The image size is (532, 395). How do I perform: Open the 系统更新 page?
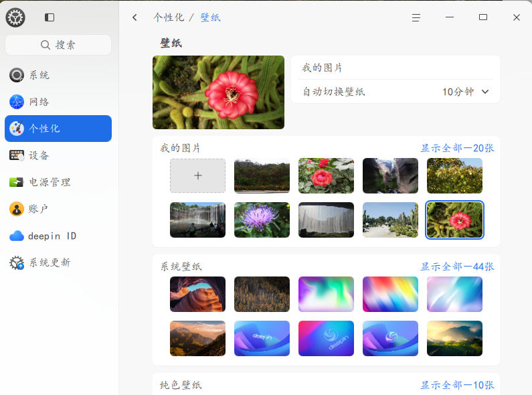[58, 262]
